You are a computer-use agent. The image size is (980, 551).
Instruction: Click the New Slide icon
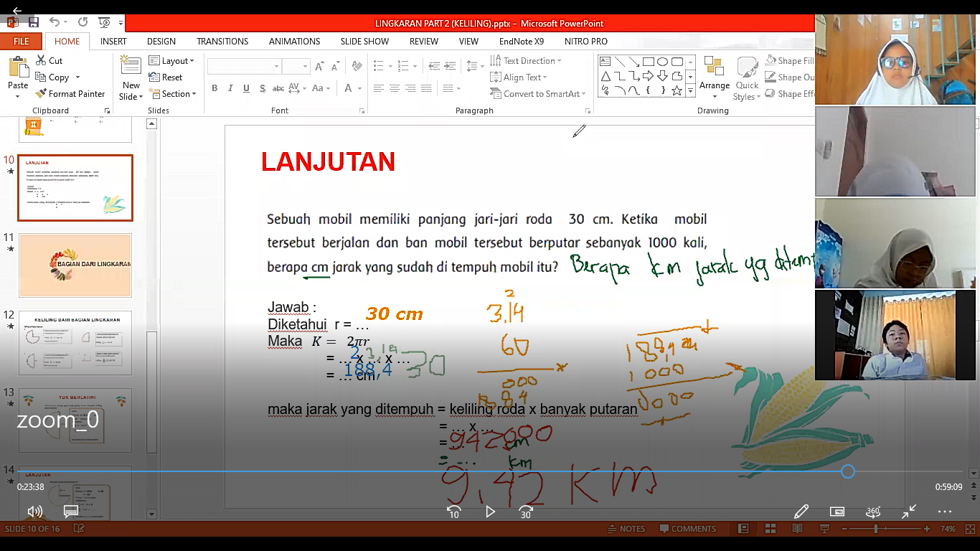pyautogui.click(x=131, y=66)
